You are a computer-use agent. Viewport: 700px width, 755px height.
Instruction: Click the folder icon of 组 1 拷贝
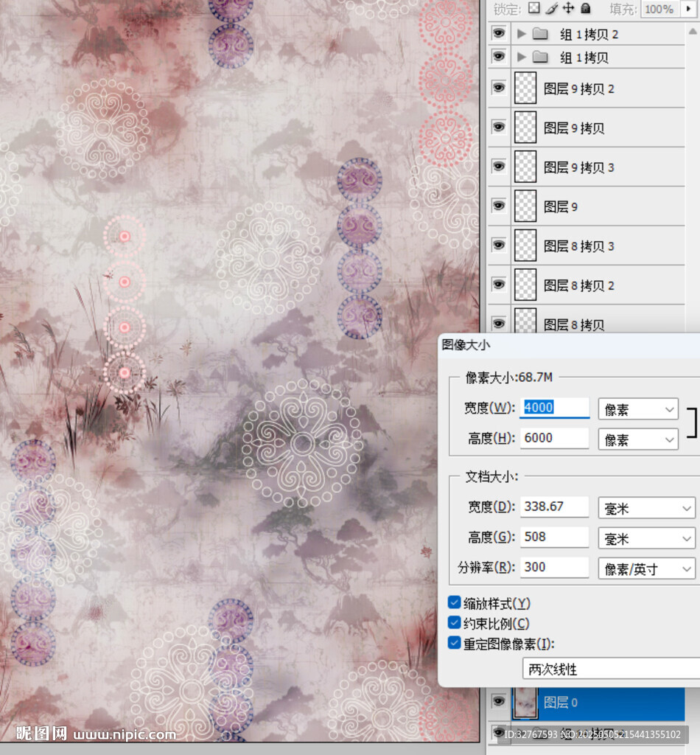click(541, 58)
